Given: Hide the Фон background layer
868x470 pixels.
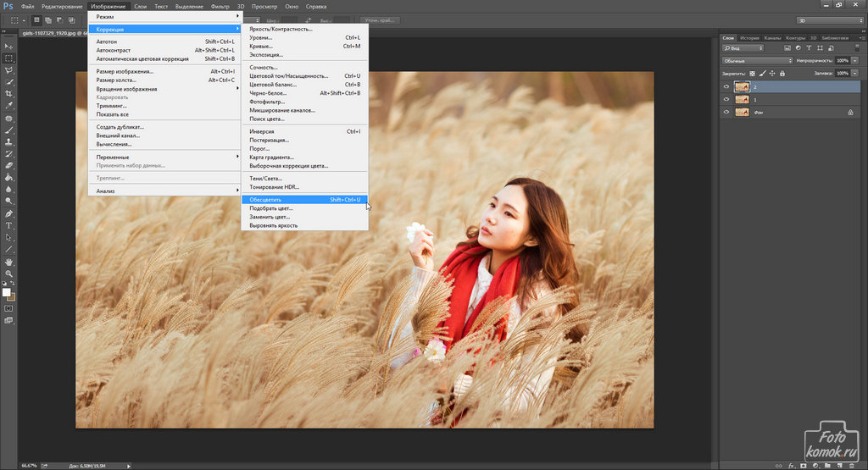Looking at the screenshot, I should [726, 112].
